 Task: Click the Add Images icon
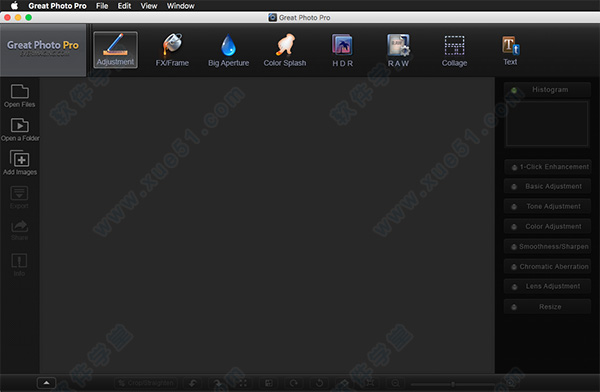tap(20, 163)
